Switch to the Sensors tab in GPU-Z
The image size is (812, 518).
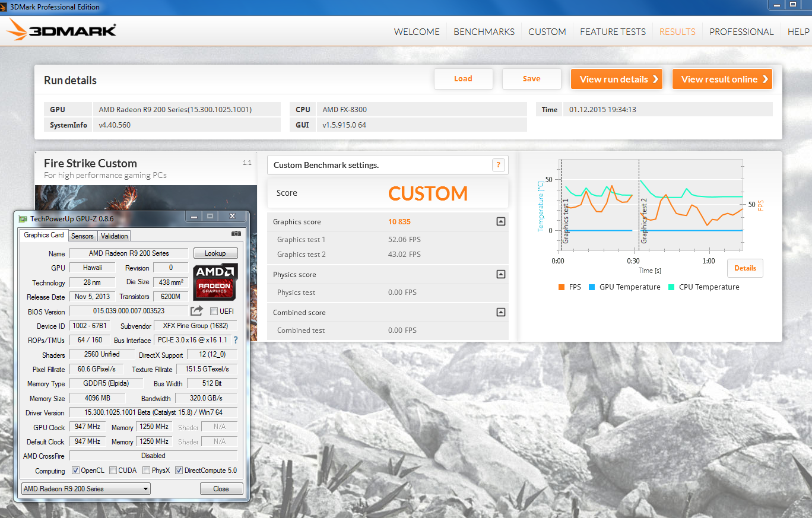[x=83, y=236]
